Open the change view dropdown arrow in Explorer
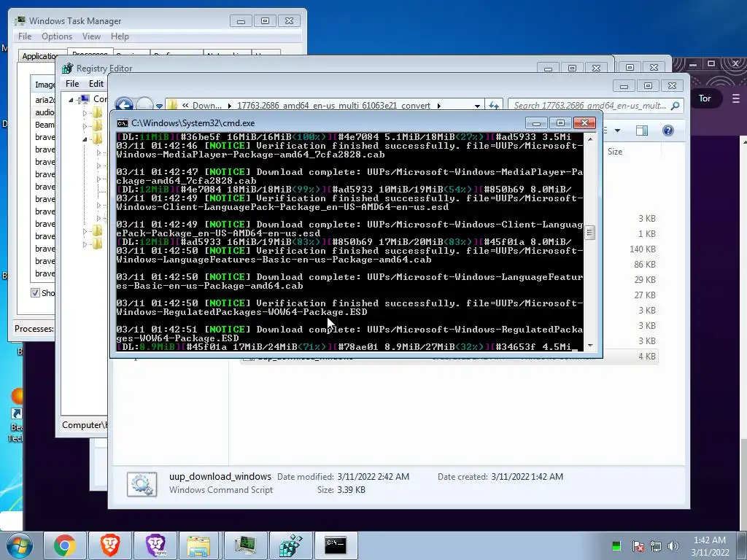Image resolution: width=747 pixels, height=560 pixels. pos(617,131)
